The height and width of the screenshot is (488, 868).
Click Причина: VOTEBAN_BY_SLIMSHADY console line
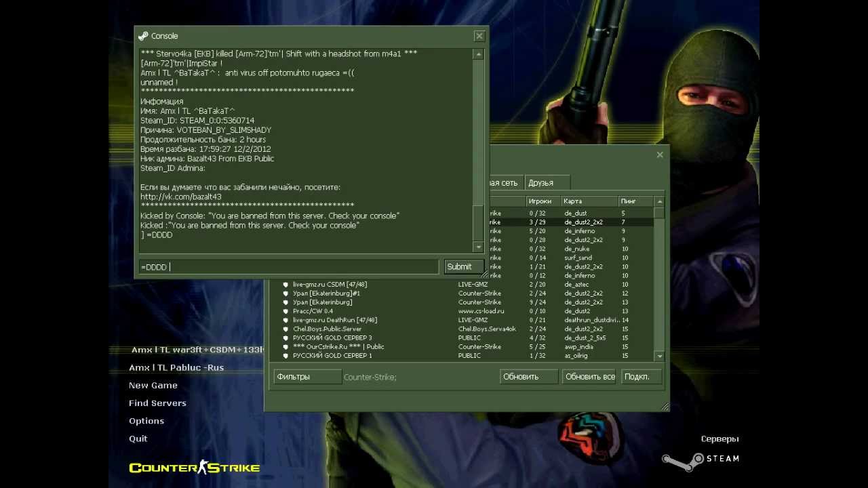(x=205, y=130)
